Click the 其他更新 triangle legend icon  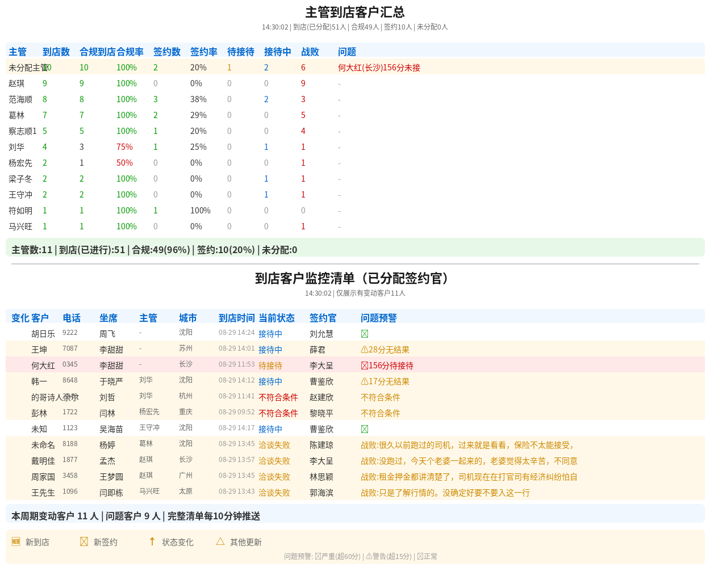tap(220, 541)
